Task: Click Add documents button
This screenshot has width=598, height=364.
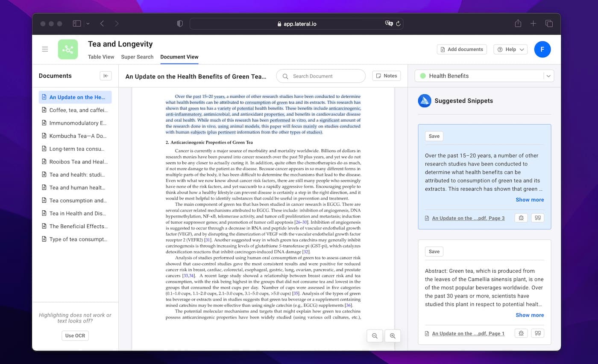Action: click(x=462, y=50)
